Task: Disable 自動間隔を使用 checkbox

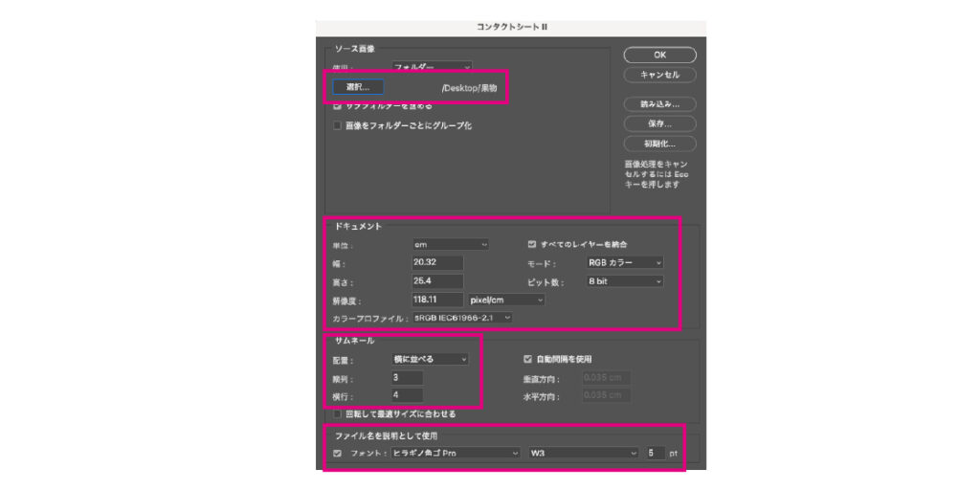Action: pyautogui.click(x=527, y=359)
